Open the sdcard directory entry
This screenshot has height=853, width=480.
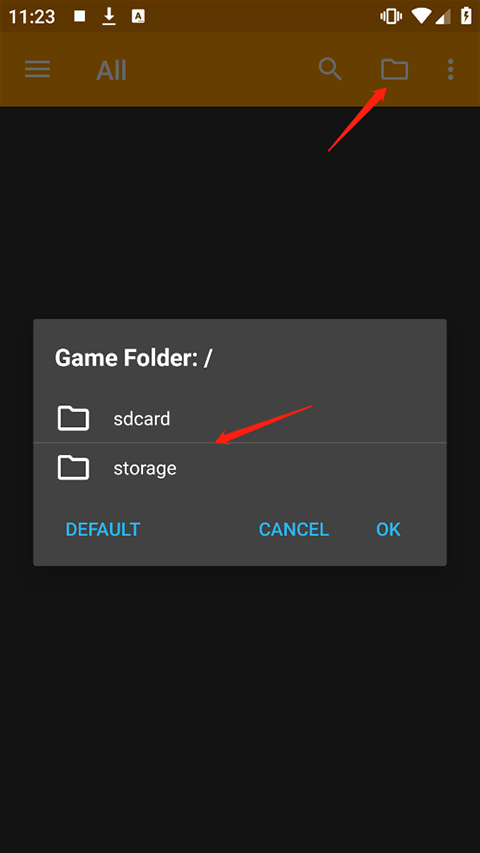pos(240,418)
